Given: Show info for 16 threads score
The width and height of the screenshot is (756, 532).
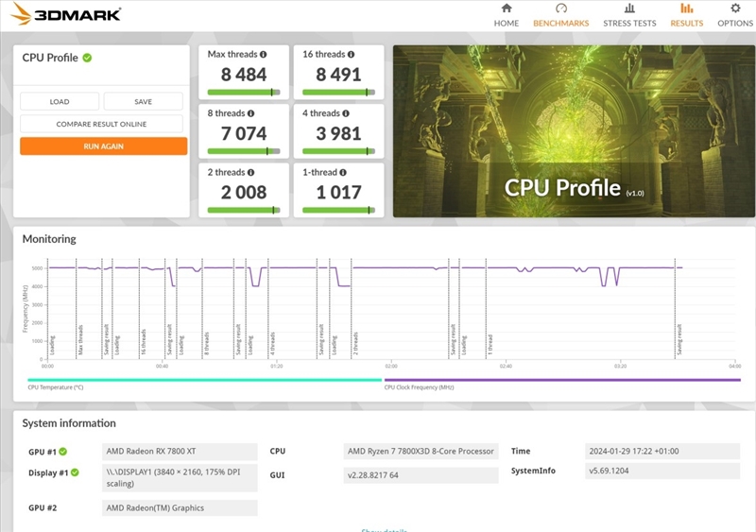Looking at the screenshot, I should pos(351,55).
